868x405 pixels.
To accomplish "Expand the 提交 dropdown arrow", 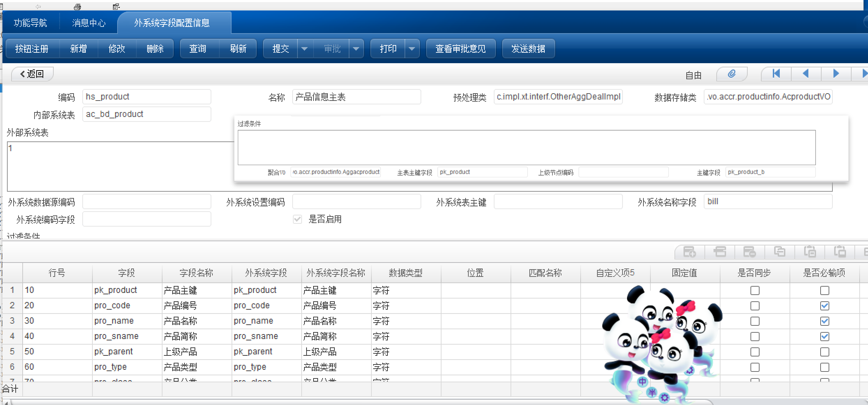I will [304, 49].
